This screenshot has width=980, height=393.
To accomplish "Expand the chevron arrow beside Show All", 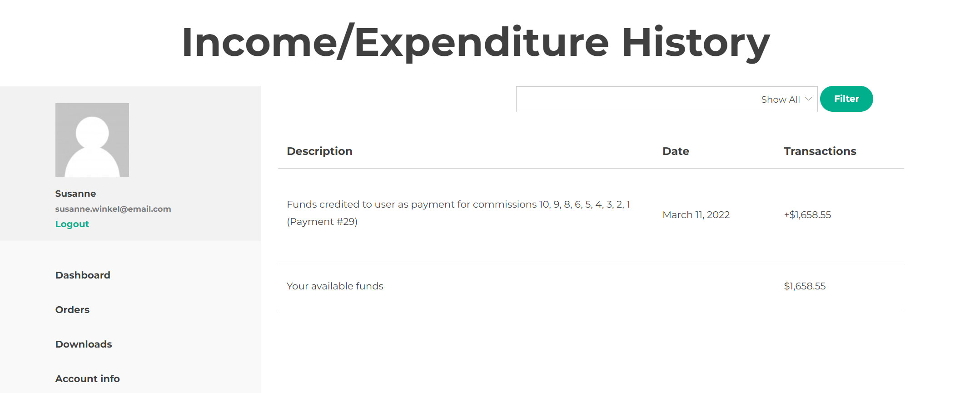I will click(x=808, y=99).
